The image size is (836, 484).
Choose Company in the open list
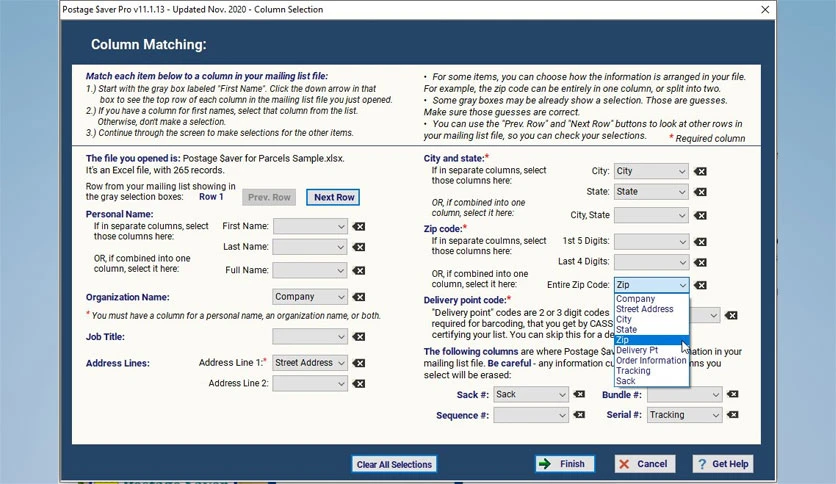pyautogui.click(x=652, y=299)
